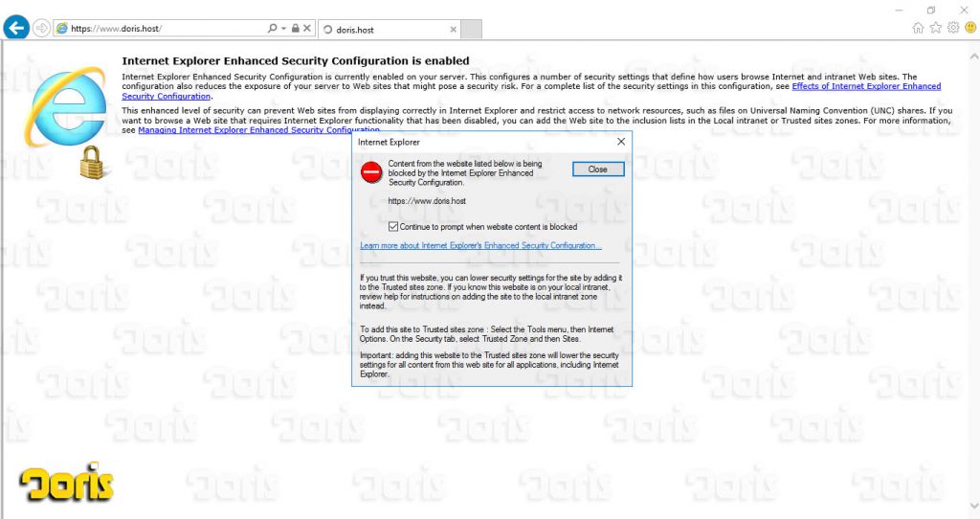
Task: Click the https://www.doris.host text in dialog
Action: (427, 201)
